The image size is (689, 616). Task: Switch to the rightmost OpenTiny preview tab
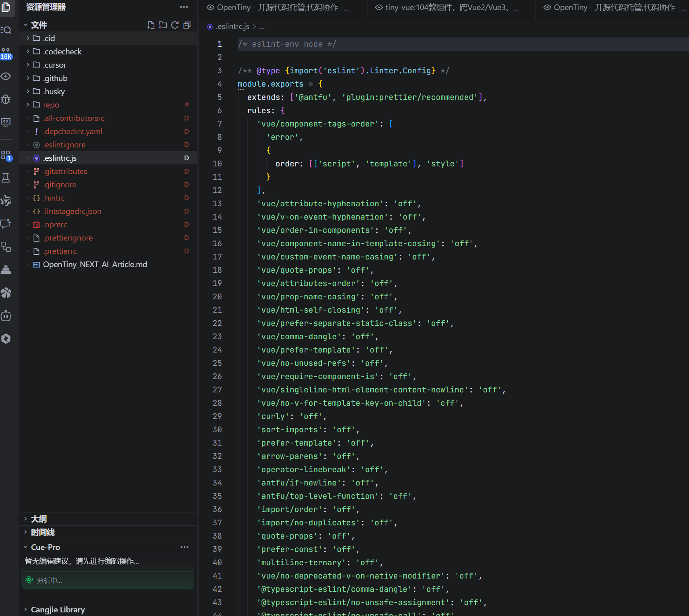(612, 8)
